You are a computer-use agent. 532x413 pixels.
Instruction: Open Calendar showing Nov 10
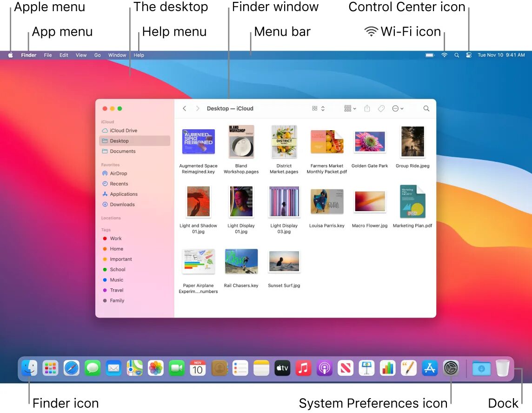coord(198,368)
